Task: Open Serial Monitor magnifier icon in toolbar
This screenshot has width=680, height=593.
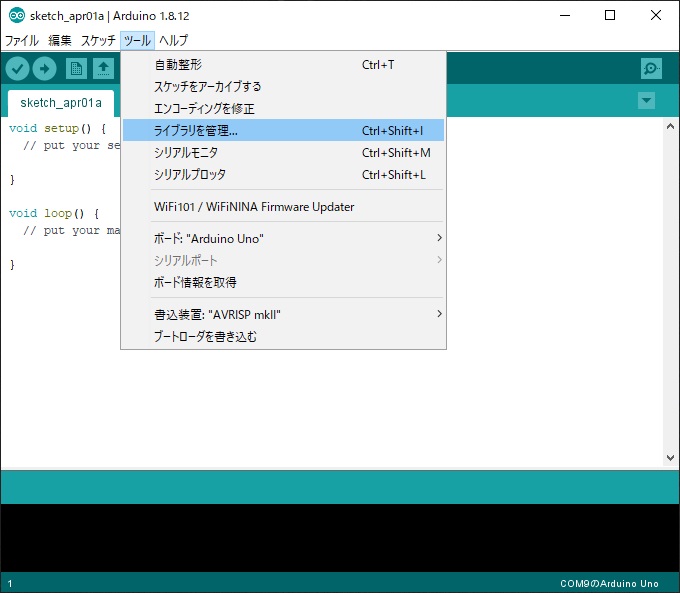Action: click(x=651, y=69)
